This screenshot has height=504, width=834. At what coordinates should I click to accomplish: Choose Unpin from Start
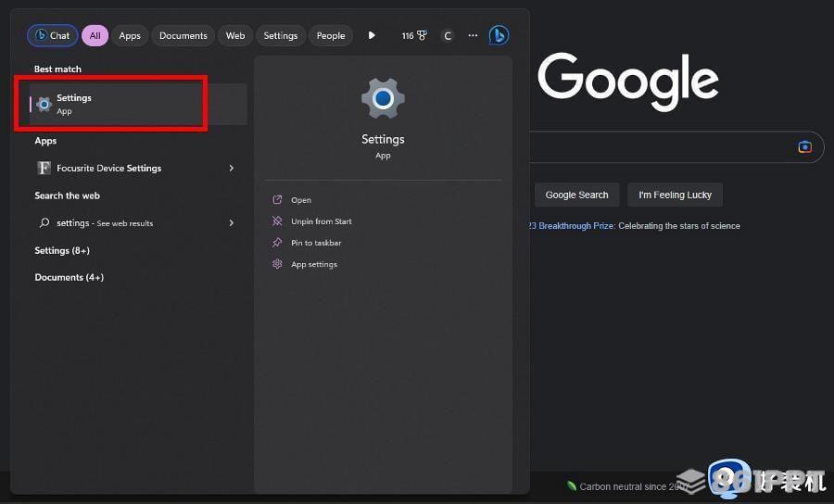click(x=322, y=221)
